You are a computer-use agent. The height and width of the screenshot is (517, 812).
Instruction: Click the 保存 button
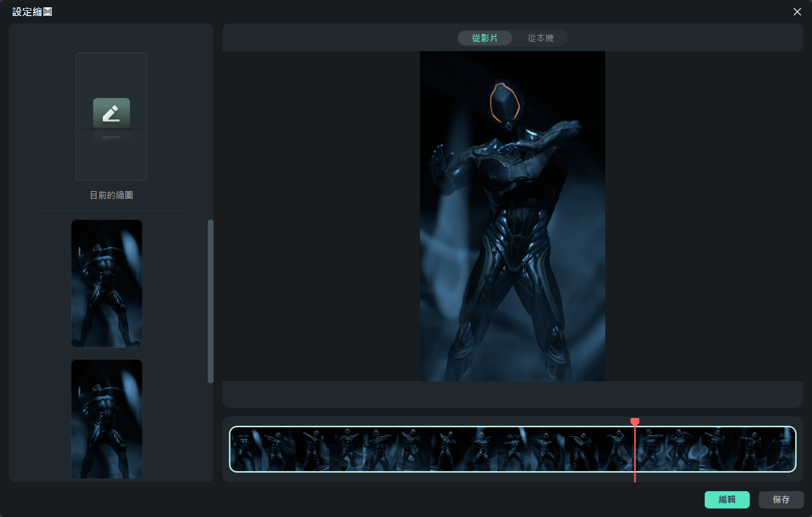pos(781,499)
